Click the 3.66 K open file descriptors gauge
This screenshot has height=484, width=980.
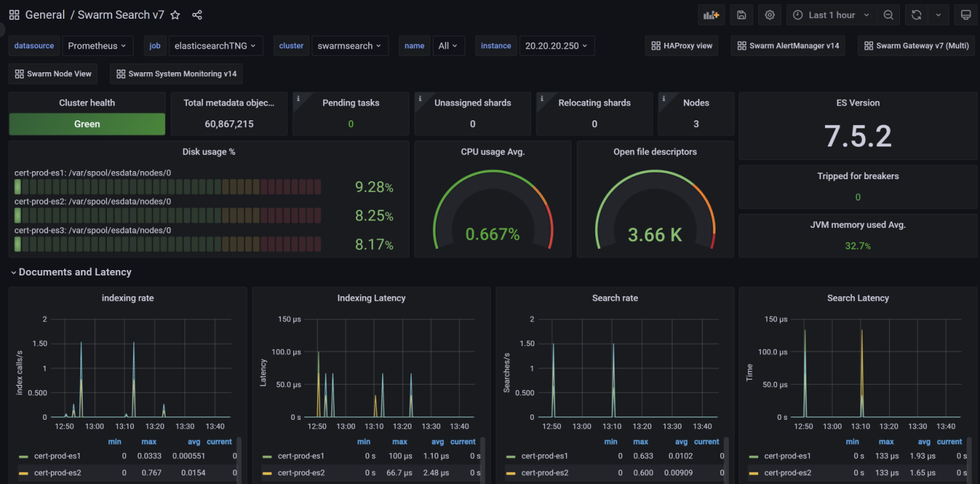(655, 234)
